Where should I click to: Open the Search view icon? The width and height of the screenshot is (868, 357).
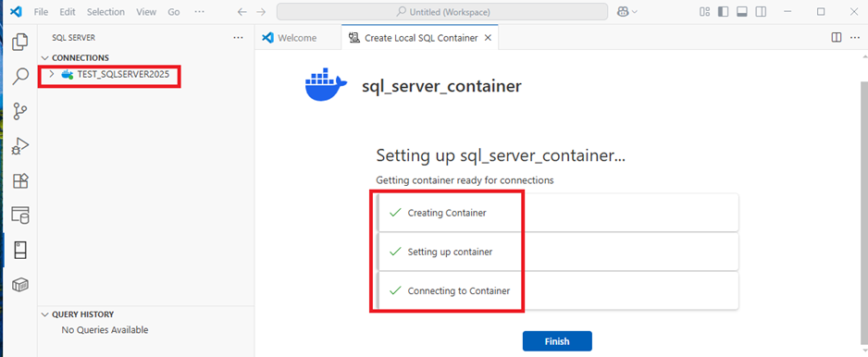tap(20, 77)
